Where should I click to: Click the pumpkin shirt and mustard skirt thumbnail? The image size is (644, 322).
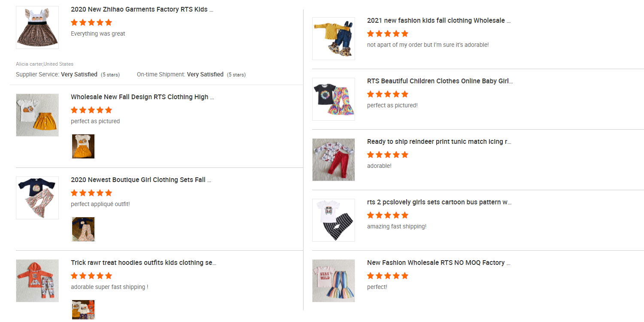(37, 115)
